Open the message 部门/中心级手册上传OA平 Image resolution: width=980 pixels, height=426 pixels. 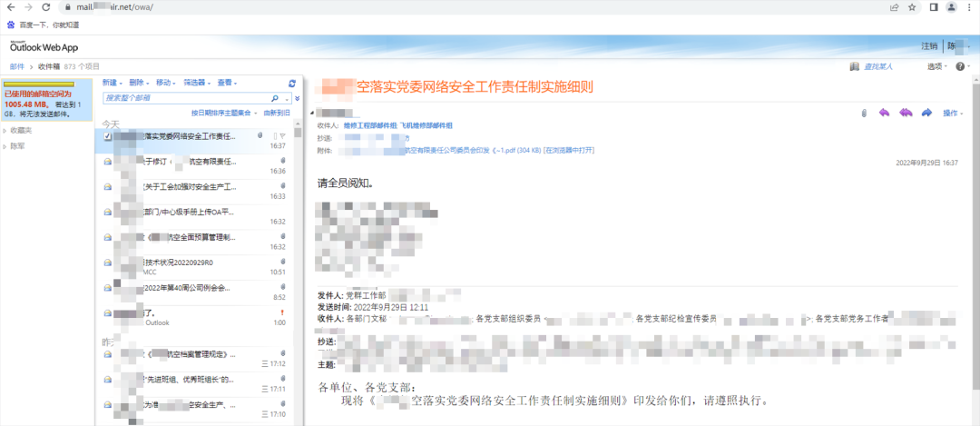pos(195,216)
